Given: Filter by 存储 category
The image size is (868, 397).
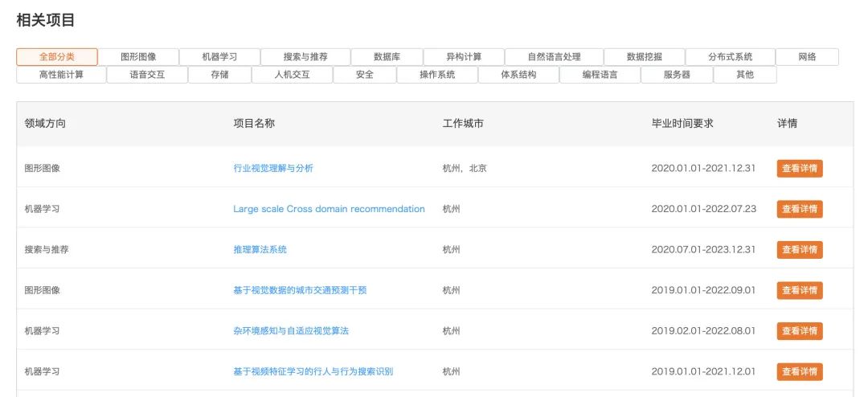Looking at the screenshot, I should [219, 75].
